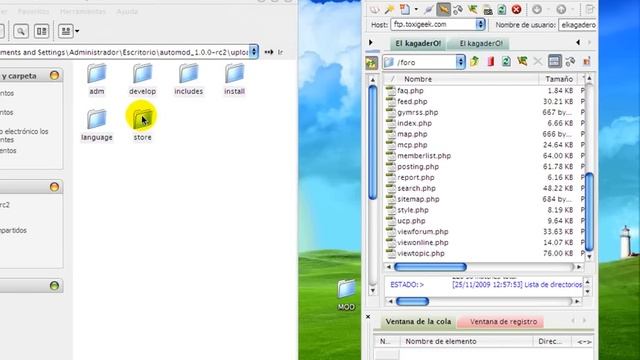The width and height of the screenshot is (640, 360).
Task: Click the magic wand icon in FTP toolbar
Action: 389,9
